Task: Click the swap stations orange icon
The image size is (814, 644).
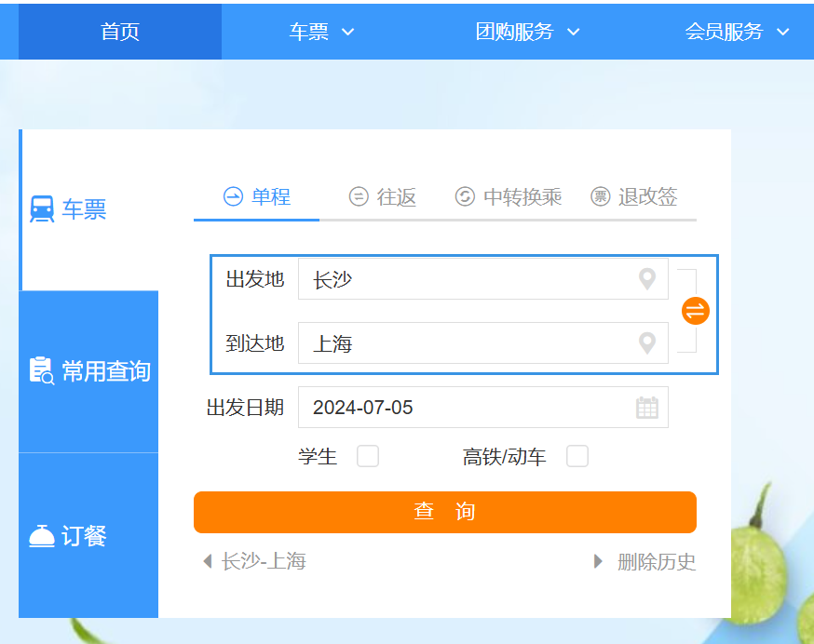Action: (695, 311)
